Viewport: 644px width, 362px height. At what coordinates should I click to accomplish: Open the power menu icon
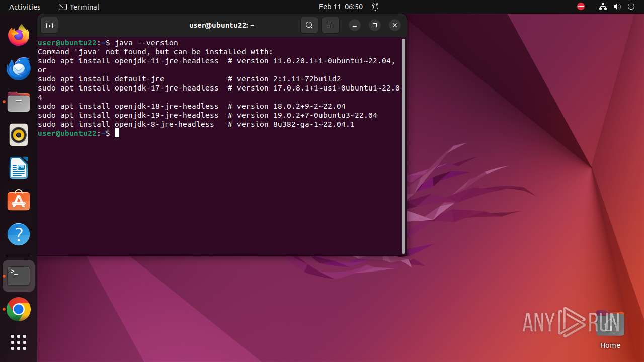point(631,7)
